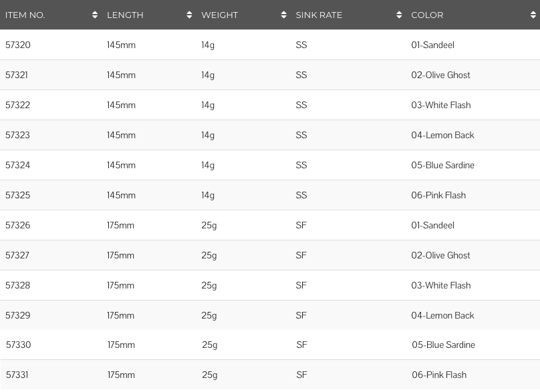Select the COLOR column header label
This screenshot has height=392, width=540.
427,15
